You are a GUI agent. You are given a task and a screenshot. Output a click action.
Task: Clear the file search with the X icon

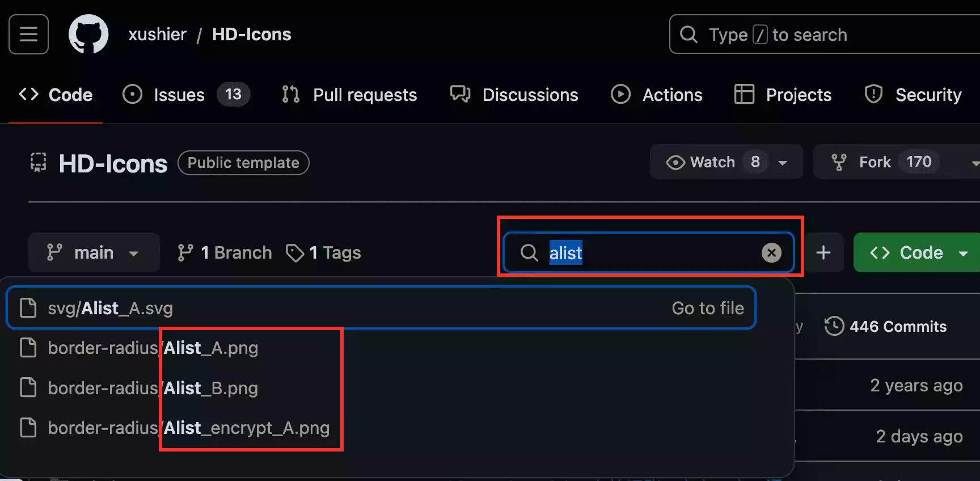tap(771, 252)
